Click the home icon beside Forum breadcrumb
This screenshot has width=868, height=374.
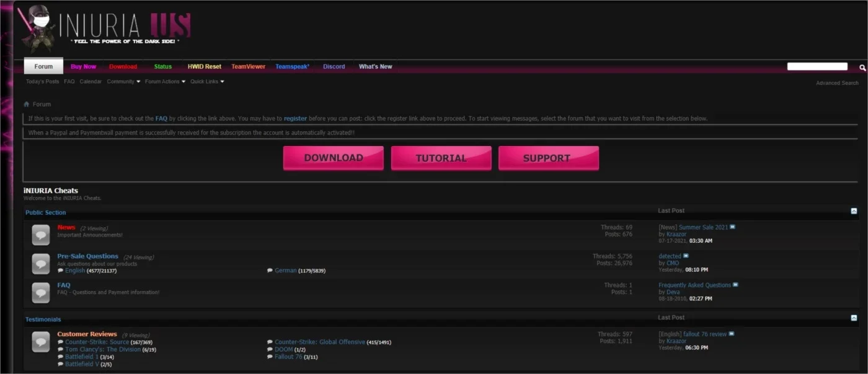pos(27,104)
